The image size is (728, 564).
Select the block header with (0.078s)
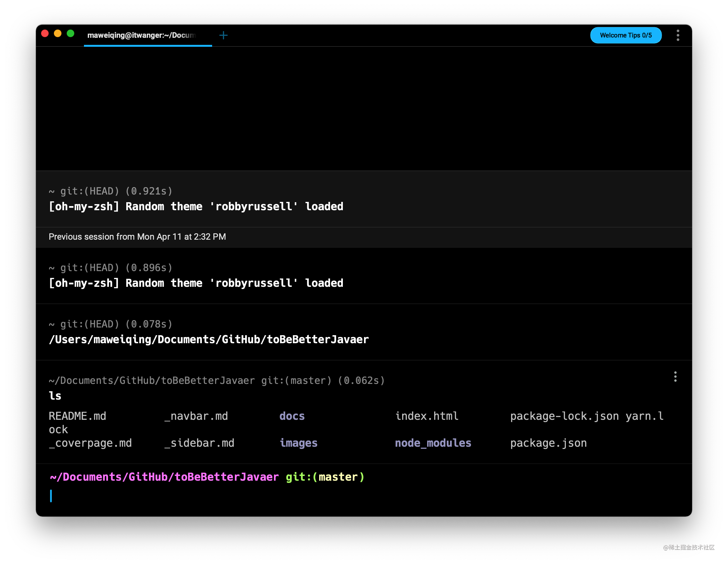coord(111,324)
